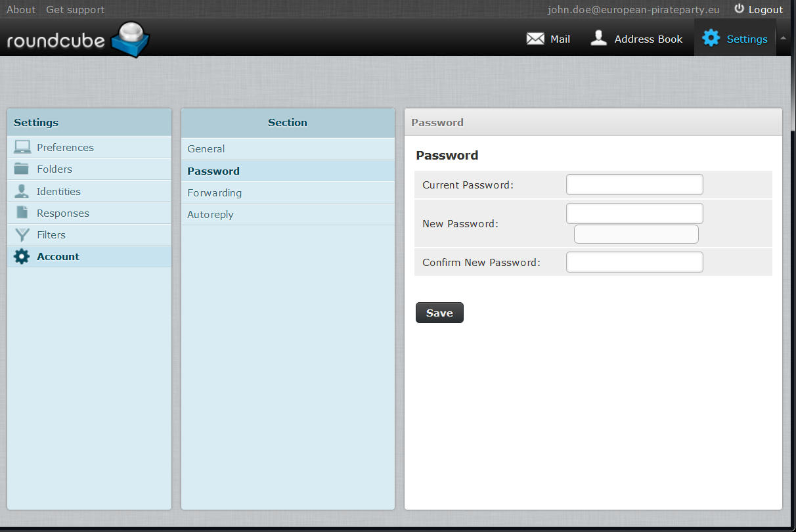Open the Get support link
The width and height of the screenshot is (796, 532).
[75, 10]
